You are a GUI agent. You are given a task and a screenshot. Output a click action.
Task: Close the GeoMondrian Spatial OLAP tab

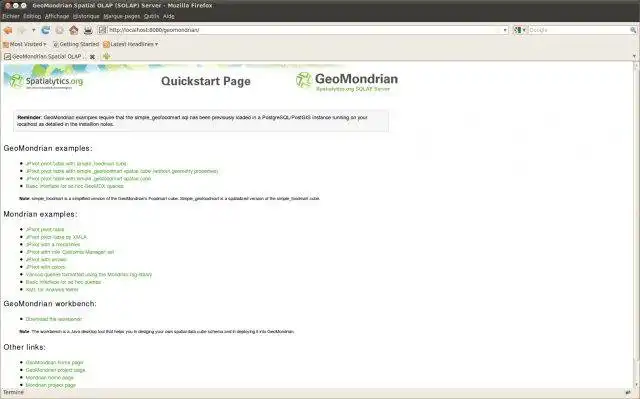pyautogui.click(x=92, y=57)
